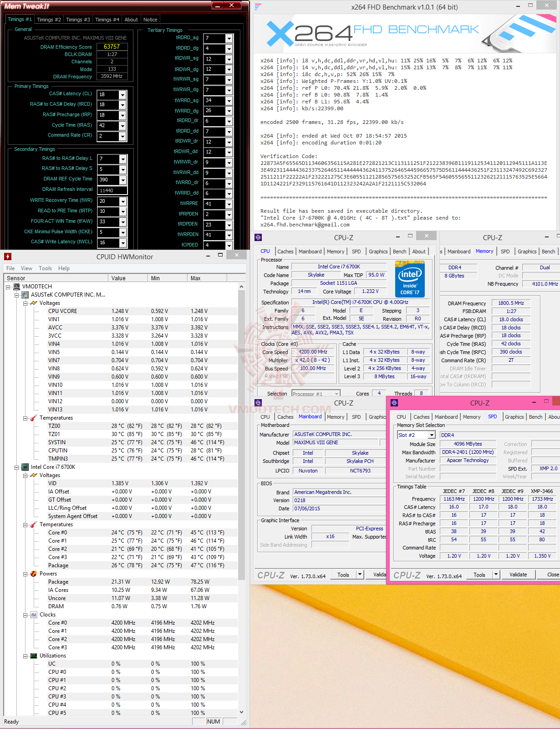560x729 pixels.
Task: Collapse the Powers section in HWMonitor
Action: (25, 574)
